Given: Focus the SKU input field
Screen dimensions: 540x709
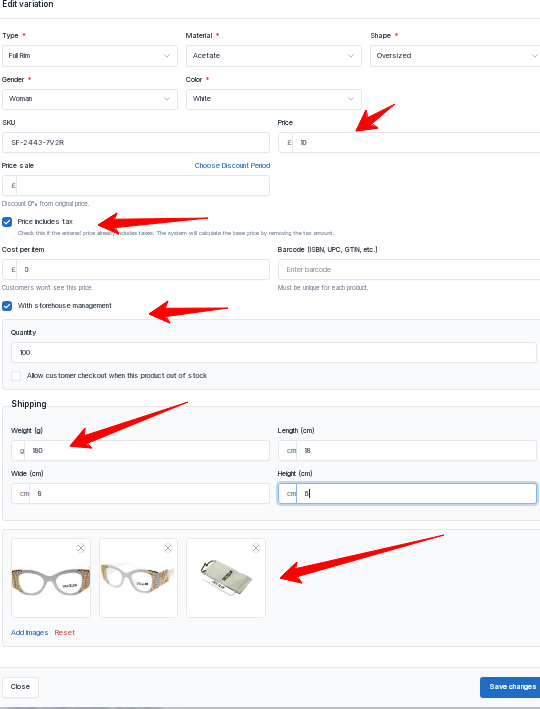Looking at the screenshot, I should click(x=136, y=142).
